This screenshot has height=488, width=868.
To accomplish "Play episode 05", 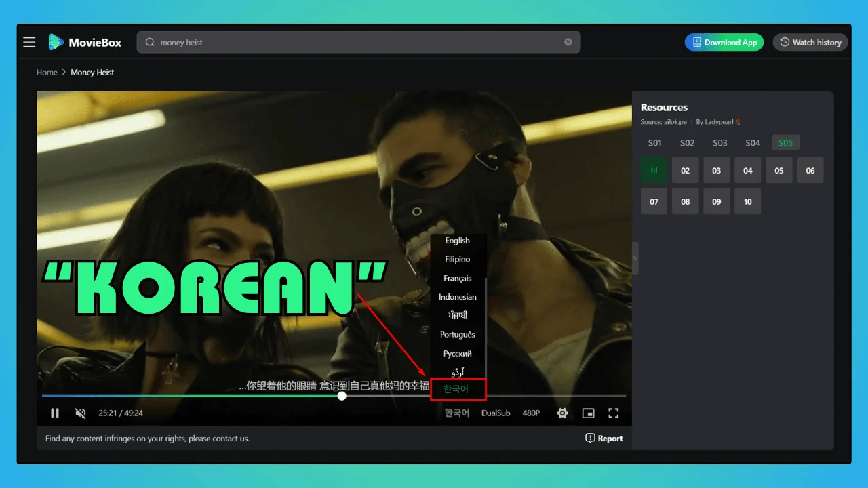I will (x=778, y=170).
